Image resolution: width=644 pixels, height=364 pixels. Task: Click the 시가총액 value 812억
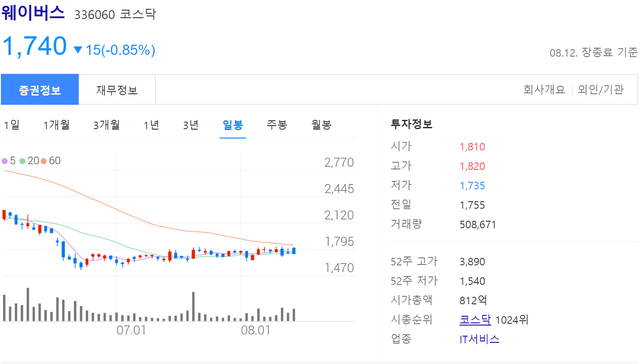[x=474, y=300]
